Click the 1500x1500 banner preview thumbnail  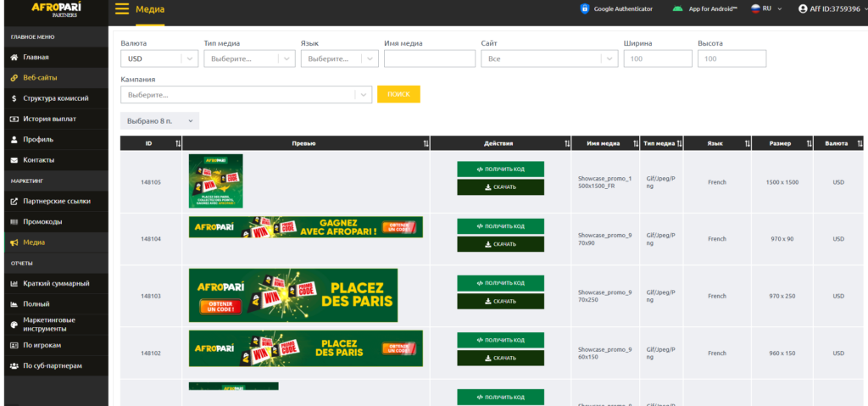pos(216,181)
